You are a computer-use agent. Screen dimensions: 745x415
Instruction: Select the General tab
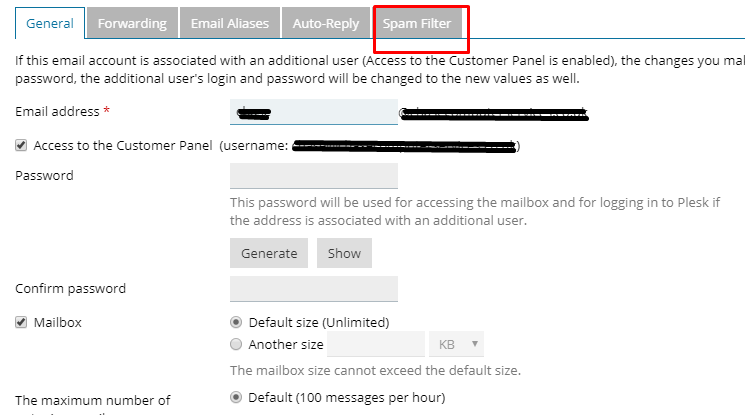click(x=49, y=23)
